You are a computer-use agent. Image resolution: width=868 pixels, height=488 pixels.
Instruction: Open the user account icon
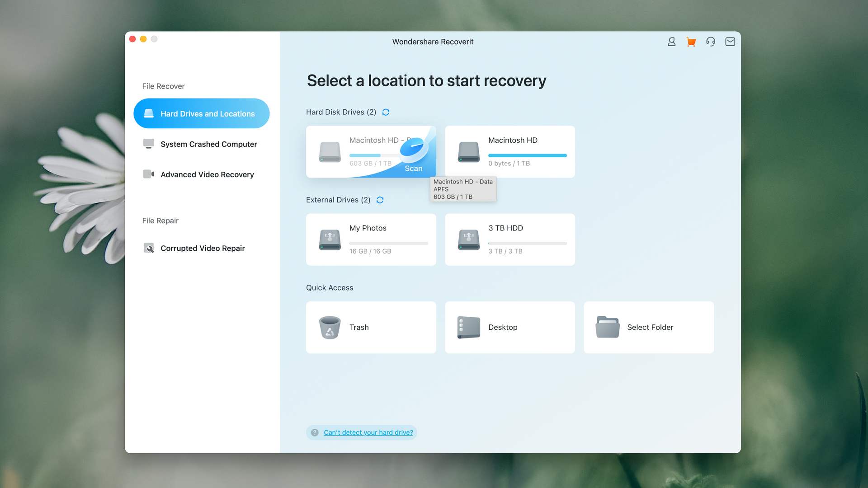(x=671, y=42)
